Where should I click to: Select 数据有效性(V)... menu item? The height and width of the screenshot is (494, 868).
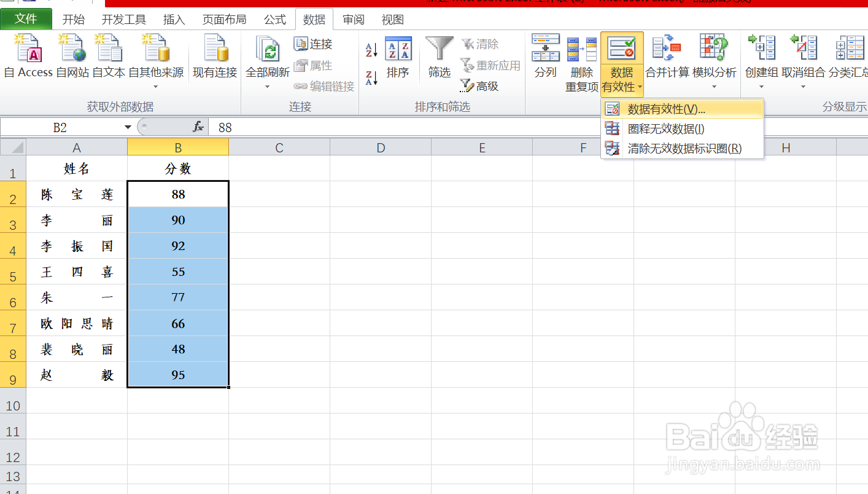pos(682,109)
